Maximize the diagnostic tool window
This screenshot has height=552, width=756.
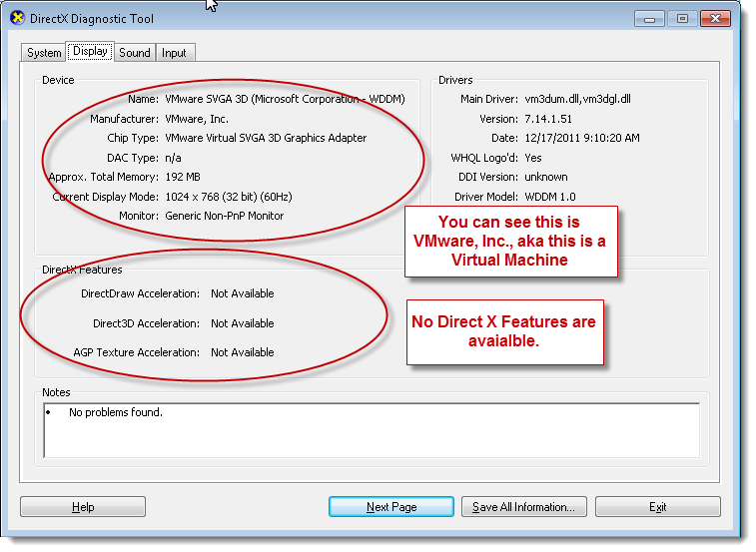click(x=682, y=18)
